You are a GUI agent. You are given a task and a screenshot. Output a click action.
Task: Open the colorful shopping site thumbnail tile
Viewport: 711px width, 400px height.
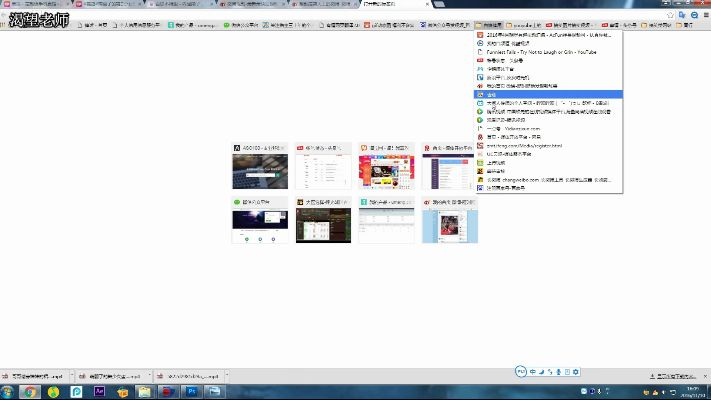pos(386,171)
